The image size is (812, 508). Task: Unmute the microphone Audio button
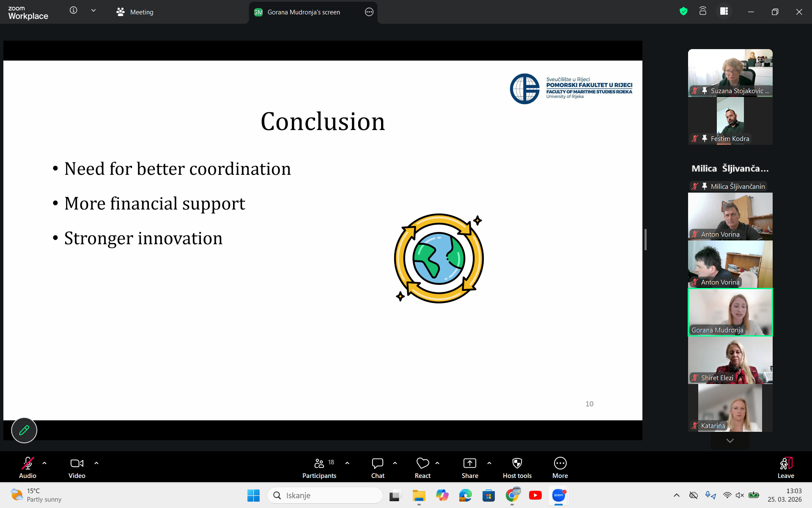[27, 467]
